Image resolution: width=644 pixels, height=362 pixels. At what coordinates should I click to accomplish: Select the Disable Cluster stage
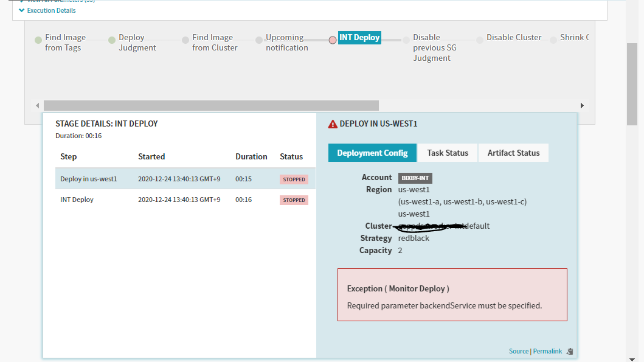click(514, 37)
